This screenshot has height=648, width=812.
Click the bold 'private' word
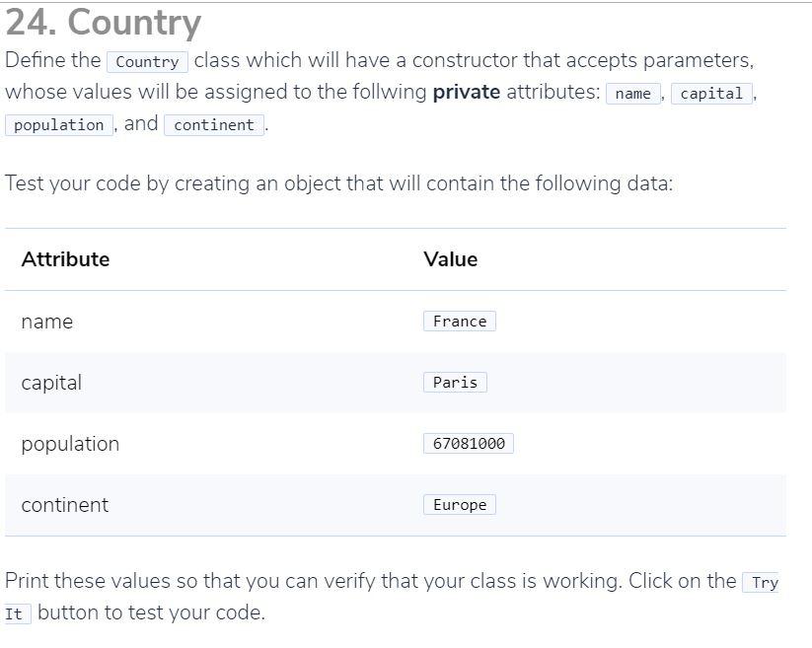pyautogui.click(x=467, y=92)
